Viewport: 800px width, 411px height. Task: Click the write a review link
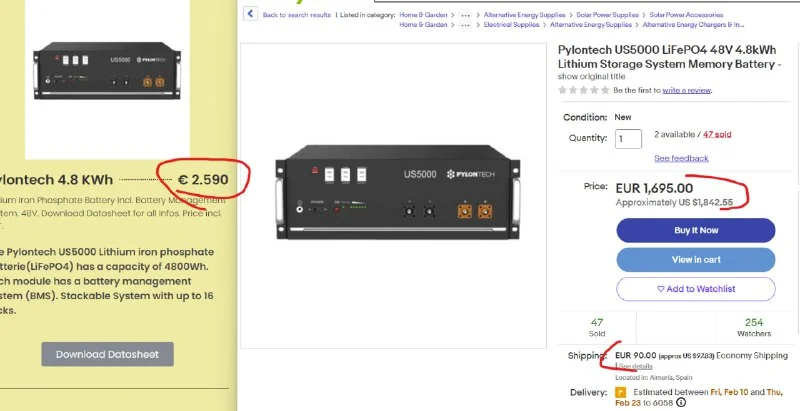pyautogui.click(x=687, y=90)
